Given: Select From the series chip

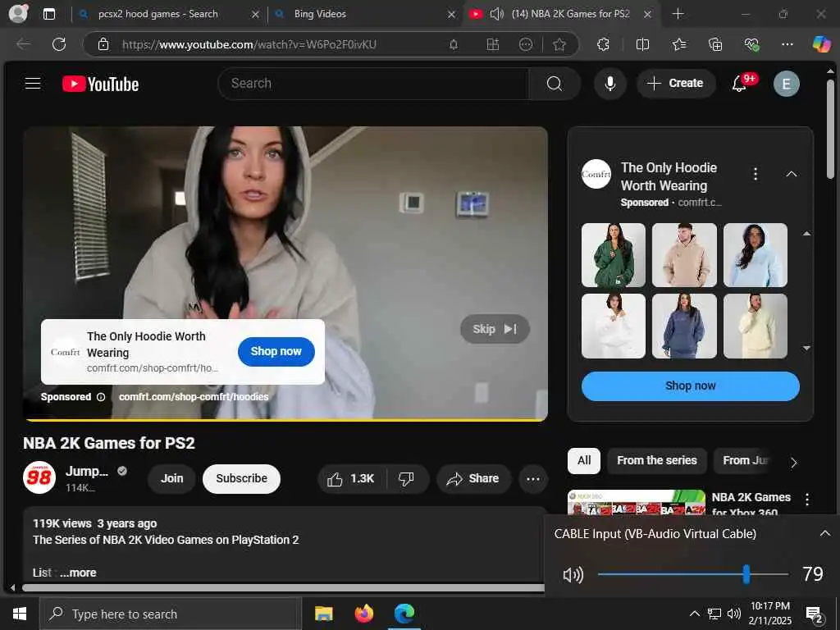Looking at the screenshot, I should [657, 461].
